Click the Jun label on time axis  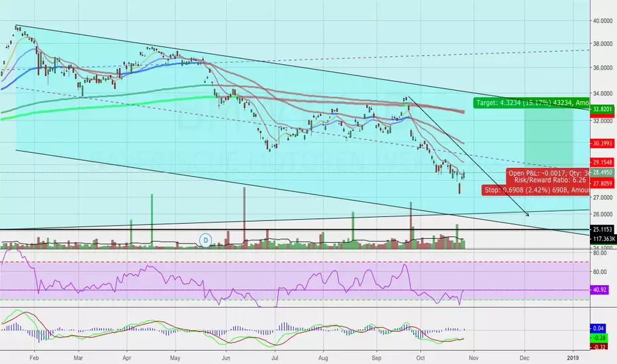(x=226, y=358)
